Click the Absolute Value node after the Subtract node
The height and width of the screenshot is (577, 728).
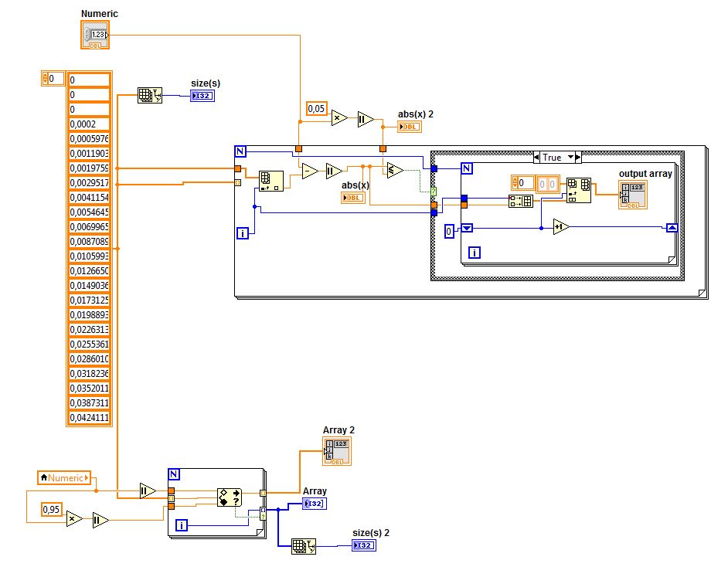(x=334, y=171)
